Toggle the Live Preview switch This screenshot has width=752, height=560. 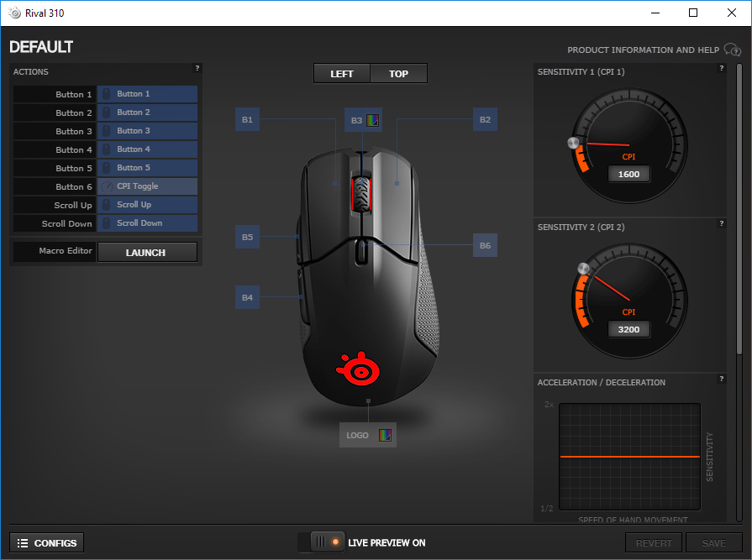tap(321, 542)
